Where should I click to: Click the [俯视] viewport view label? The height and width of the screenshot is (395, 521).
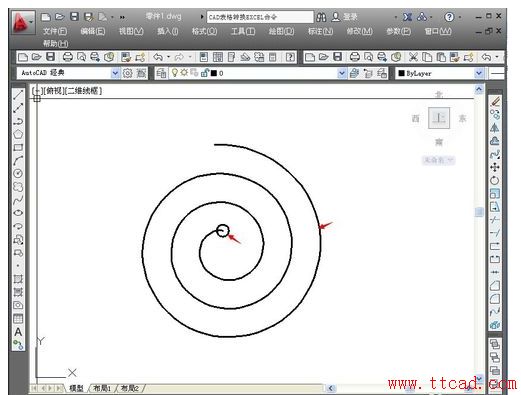(x=53, y=91)
